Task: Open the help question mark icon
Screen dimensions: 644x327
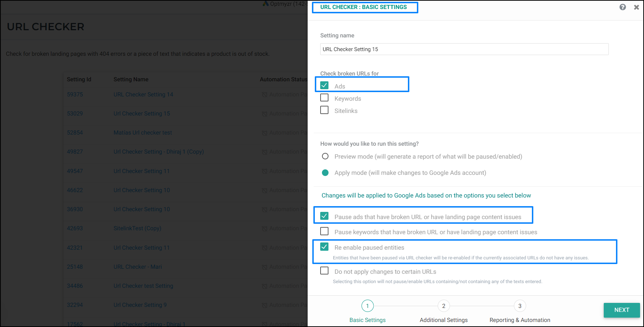Action: [623, 7]
